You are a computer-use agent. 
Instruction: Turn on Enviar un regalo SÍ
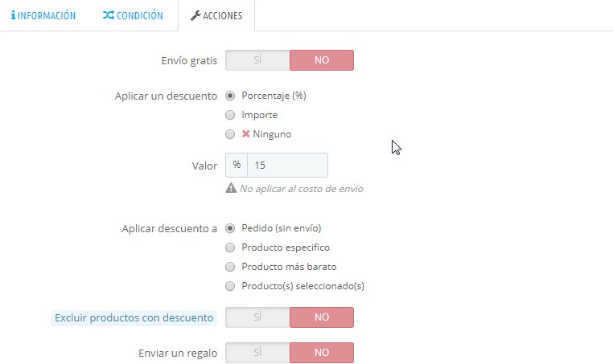(257, 352)
